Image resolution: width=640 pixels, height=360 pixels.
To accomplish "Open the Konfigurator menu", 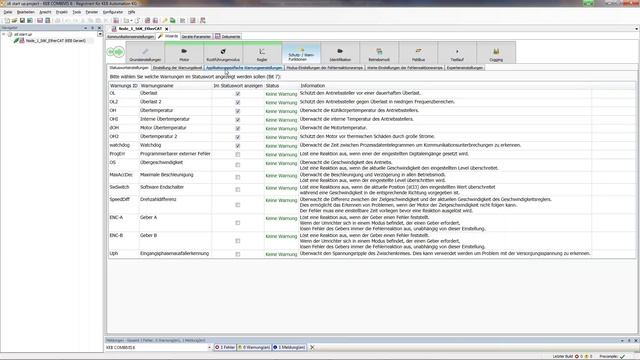I will [113, 12].
